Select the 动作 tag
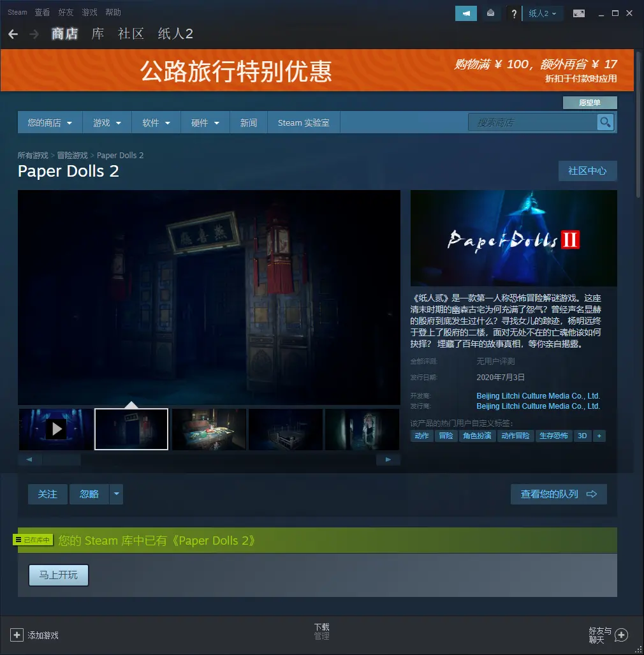The image size is (644, 655). point(421,436)
